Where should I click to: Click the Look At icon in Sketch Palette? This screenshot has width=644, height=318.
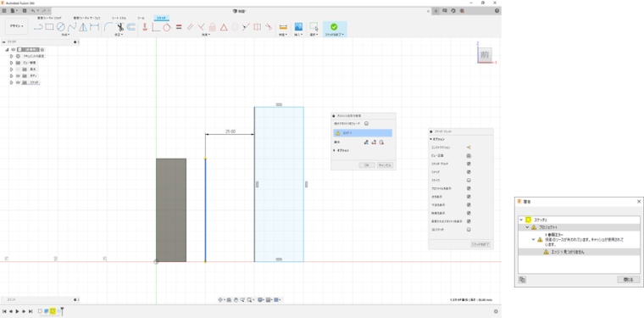469,156
